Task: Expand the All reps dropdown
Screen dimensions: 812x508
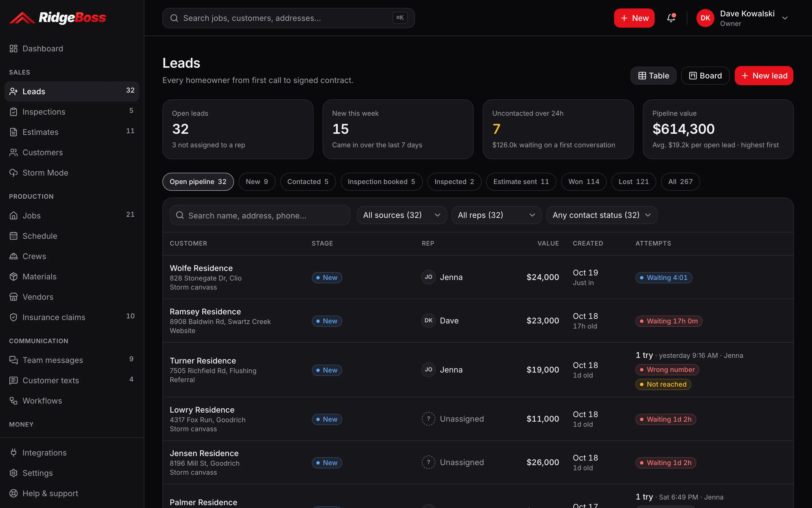Action: tap(496, 215)
